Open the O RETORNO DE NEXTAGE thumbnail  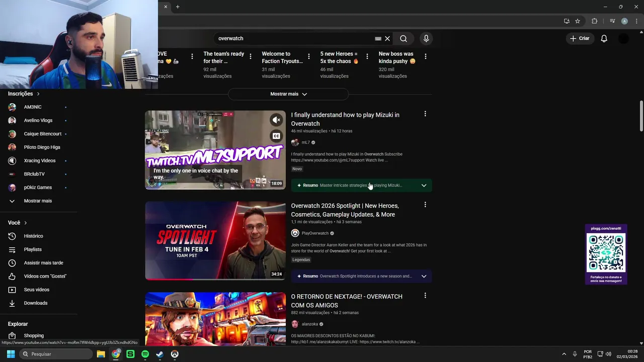click(x=215, y=319)
